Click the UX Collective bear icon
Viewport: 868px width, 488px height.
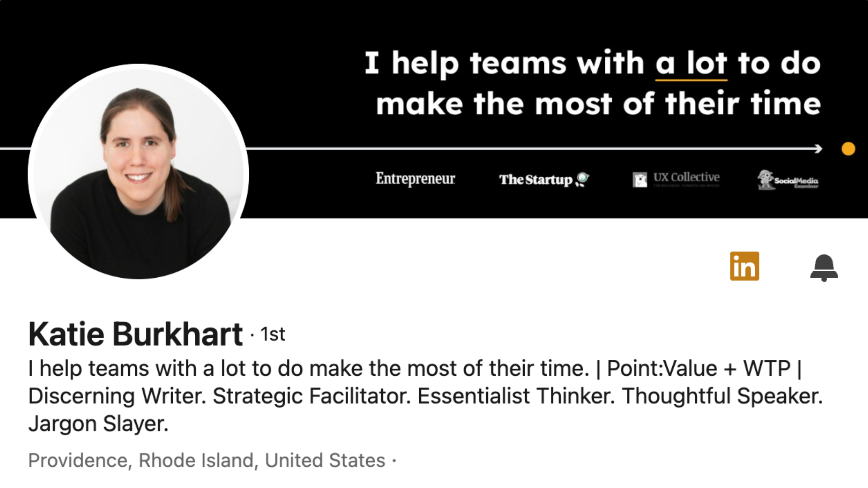tap(640, 180)
